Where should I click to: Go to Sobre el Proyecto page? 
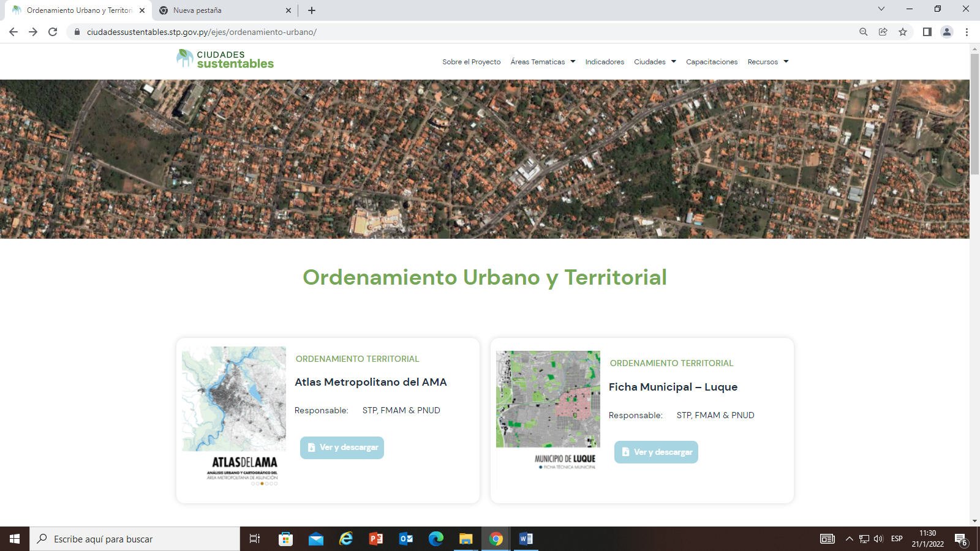pyautogui.click(x=471, y=62)
